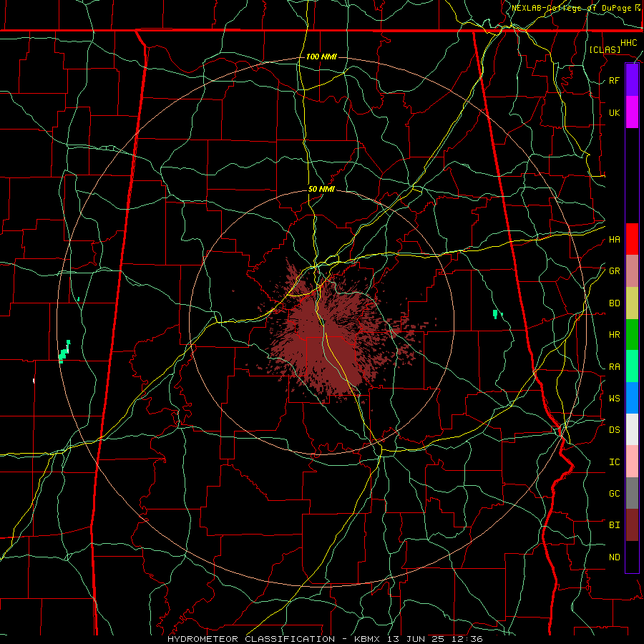Click the HYDROMETEOR CLASSIFICATION title text
Screen dimensions: 644x644
pyautogui.click(x=251, y=639)
